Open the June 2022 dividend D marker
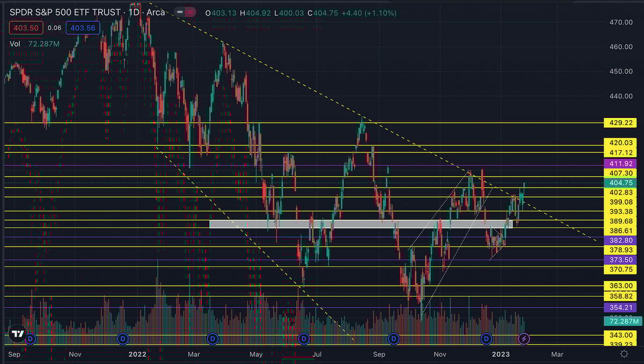This screenshot has height=364, width=644. pyautogui.click(x=304, y=338)
